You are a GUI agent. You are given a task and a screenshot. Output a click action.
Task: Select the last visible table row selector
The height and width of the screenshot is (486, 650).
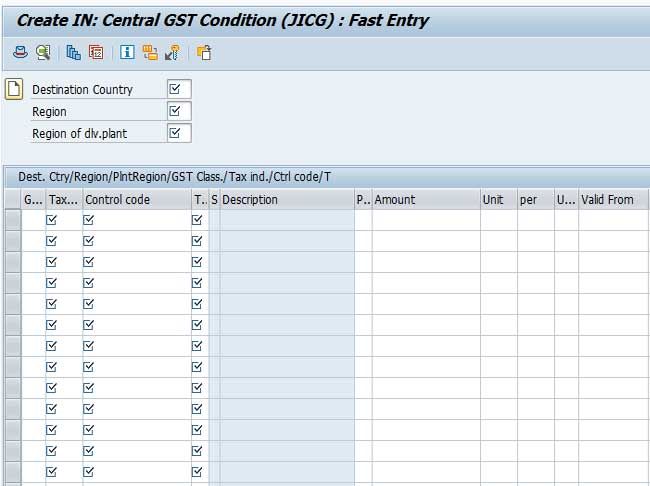tap(13, 472)
